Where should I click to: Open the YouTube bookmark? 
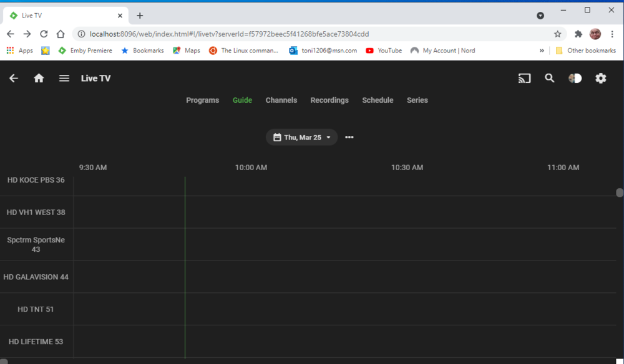(383, 50)
